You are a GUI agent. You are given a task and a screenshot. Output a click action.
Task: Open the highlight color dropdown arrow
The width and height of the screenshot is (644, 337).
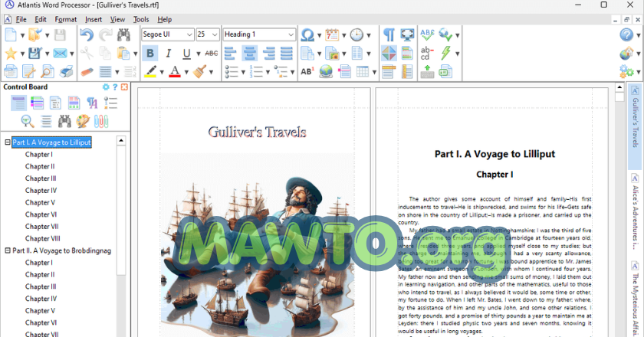click(x=162, y=72)
